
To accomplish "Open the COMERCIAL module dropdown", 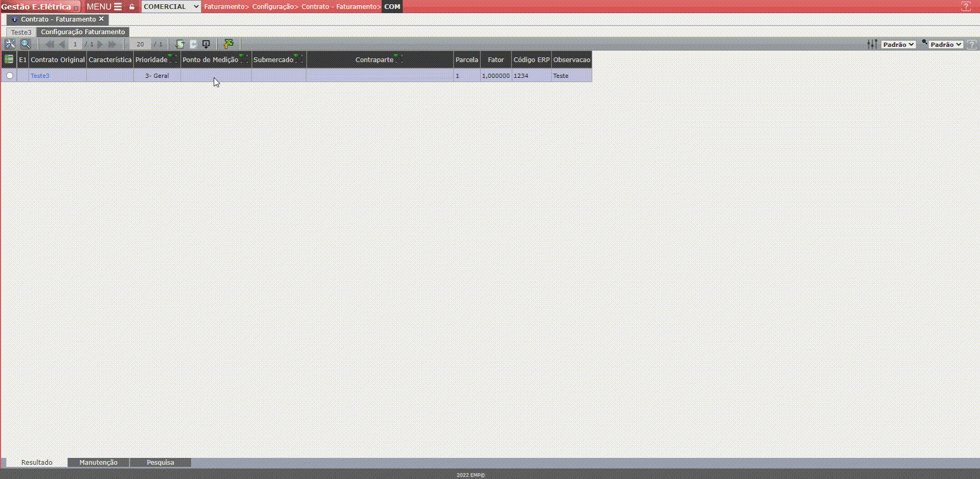I will coord(171,7).
